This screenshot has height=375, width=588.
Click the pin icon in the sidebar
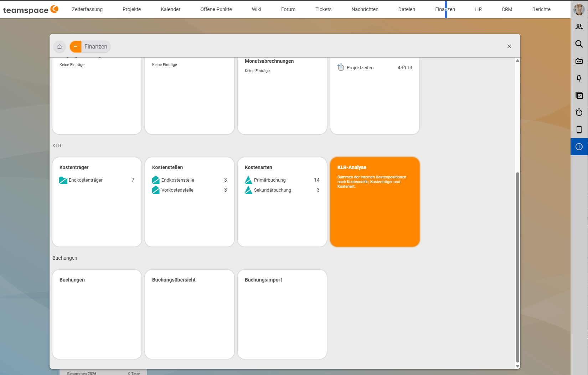point(579,78)
